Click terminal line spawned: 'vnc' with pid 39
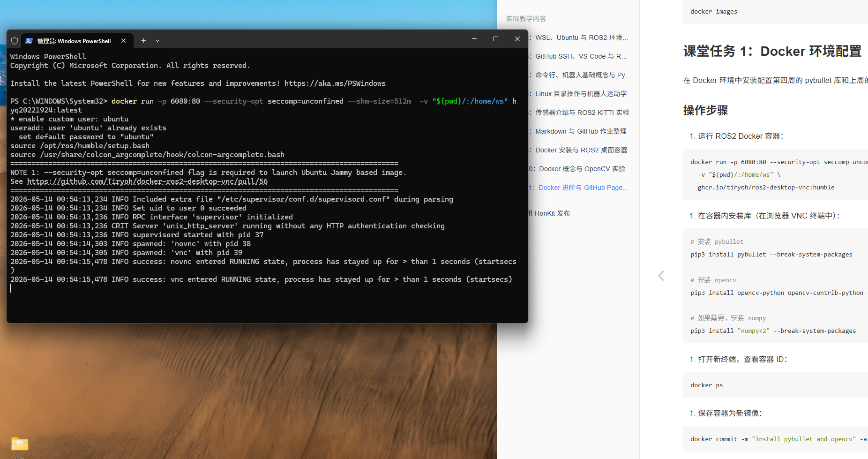868x459 pixels. pos(126,253)
